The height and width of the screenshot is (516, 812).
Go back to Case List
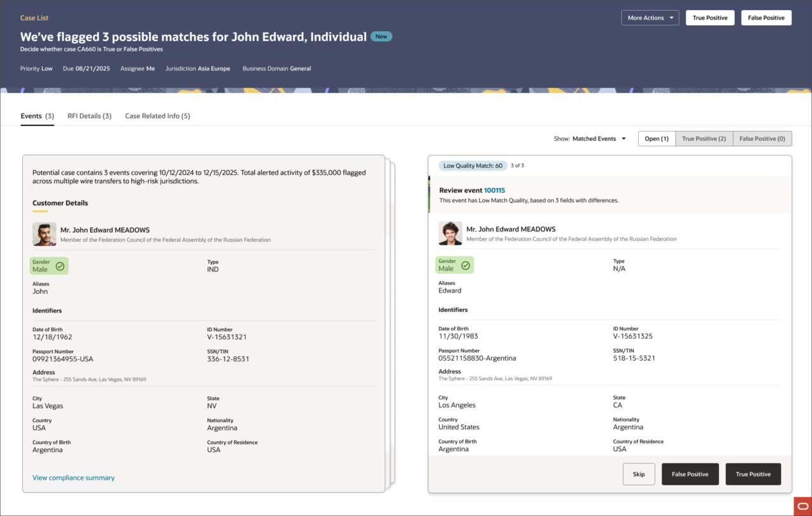(x=34, y=18)
